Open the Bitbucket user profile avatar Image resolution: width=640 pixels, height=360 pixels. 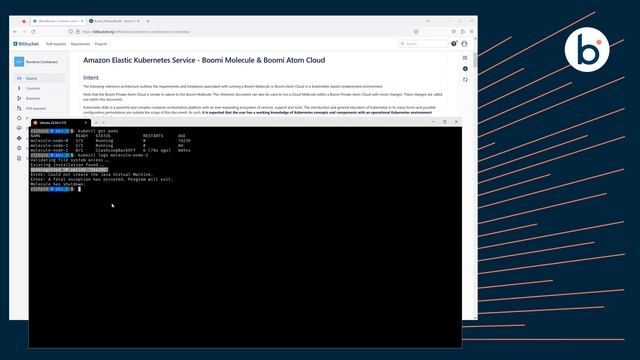pos(464,44)
